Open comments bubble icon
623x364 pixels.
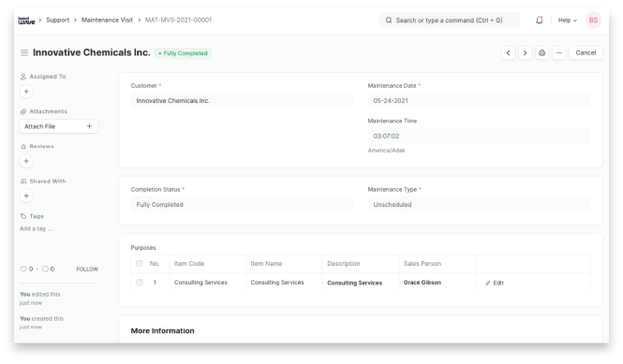(x=45, y=269)
